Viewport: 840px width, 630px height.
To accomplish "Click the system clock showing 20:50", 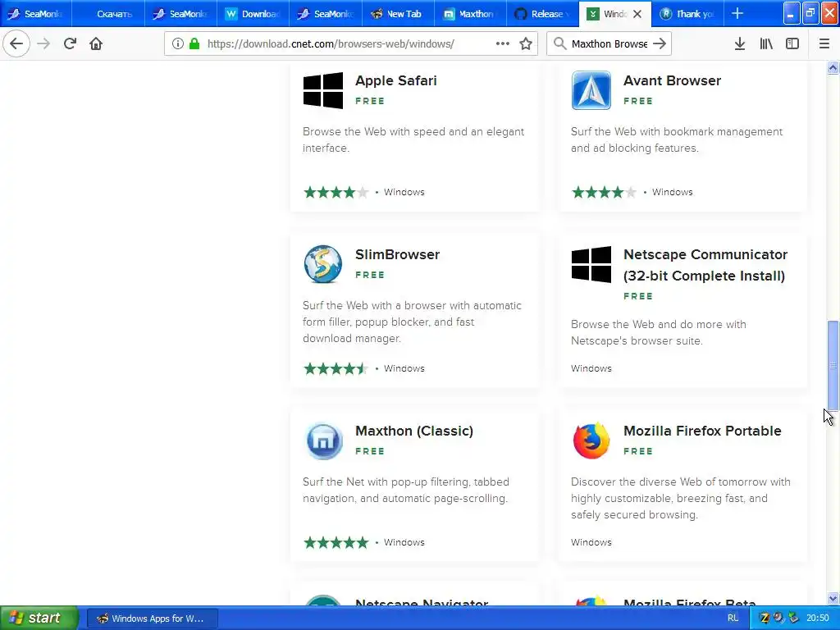I will [x=818, y=619].
